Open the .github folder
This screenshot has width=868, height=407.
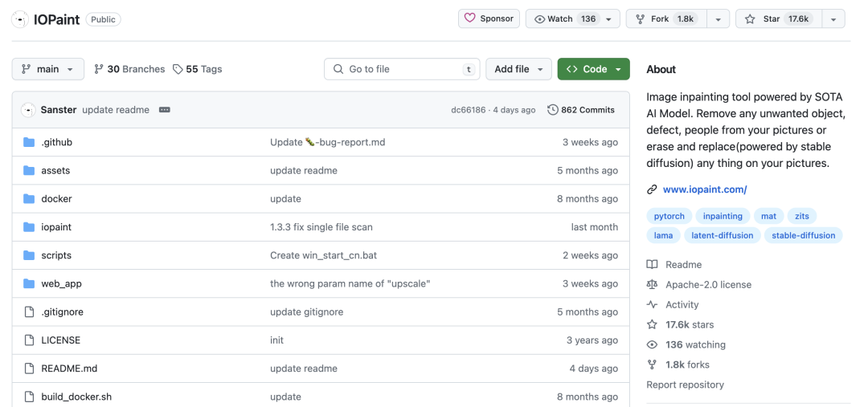point(56,142)
